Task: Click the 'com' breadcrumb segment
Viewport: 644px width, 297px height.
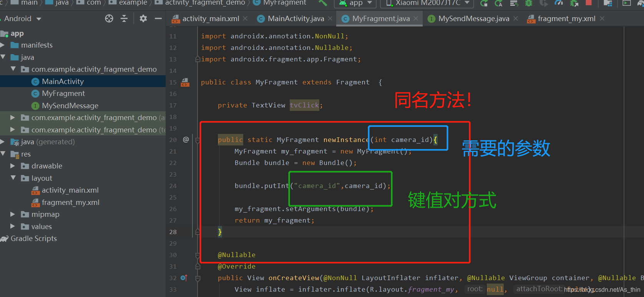Action: coord(94,3)
